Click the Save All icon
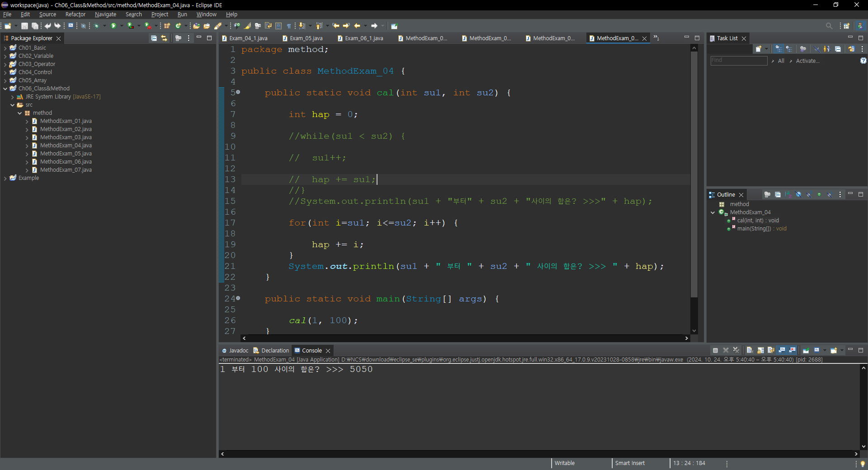 click(35, 26)
